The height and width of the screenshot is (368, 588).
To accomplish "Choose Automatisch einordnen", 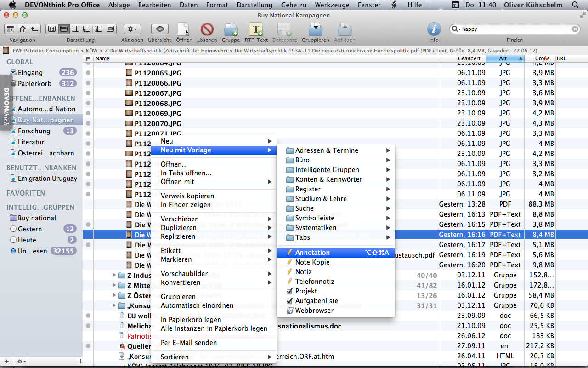I will [214, 305].
